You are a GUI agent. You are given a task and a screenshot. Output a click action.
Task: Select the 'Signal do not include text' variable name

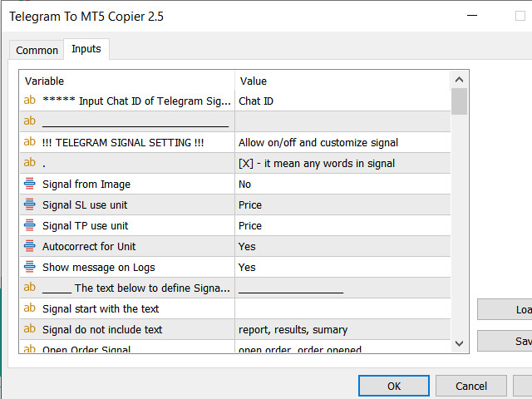(x=102, y=329)
